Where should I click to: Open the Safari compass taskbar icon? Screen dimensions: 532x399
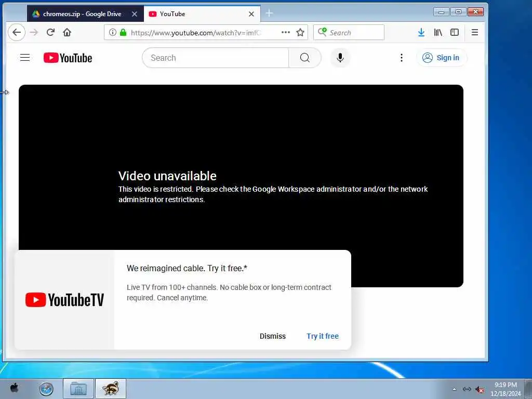pyautogui.click(x=46, y=389)
